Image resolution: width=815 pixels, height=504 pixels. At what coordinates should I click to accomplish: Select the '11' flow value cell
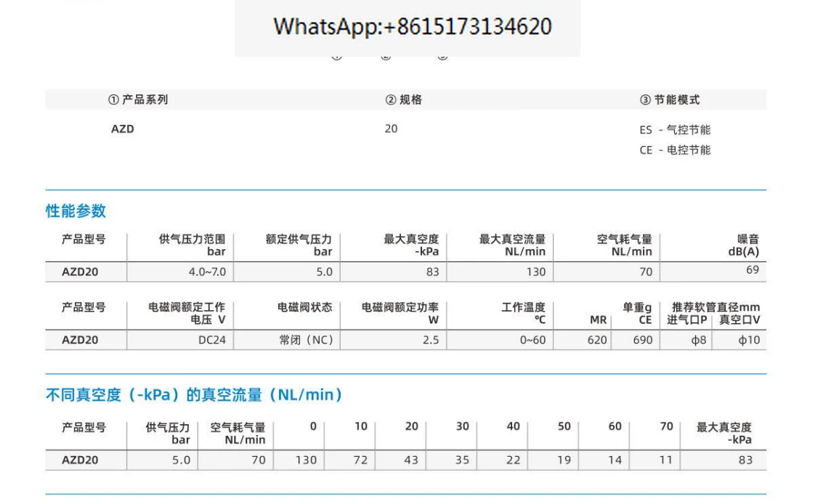pyautogui.click(x=666, y=460)
